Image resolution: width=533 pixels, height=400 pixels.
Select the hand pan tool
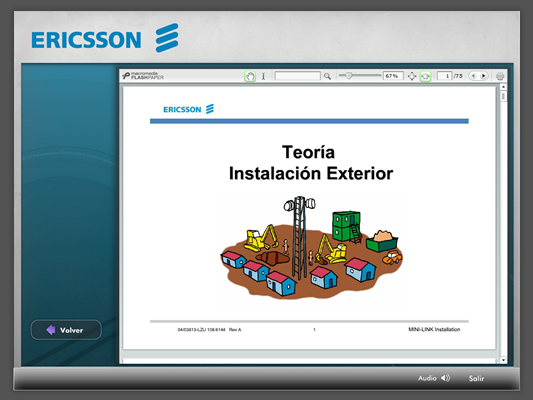point(250,76)
